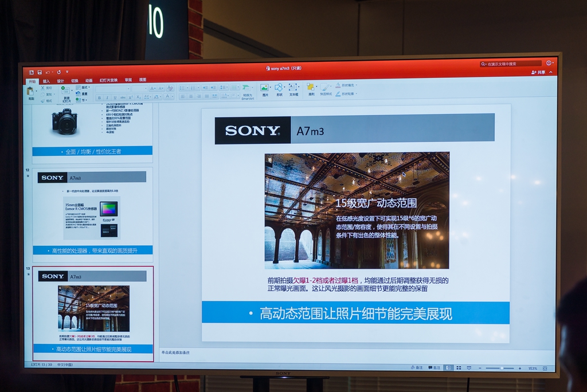Open the font size combo box
This screenshot has height=392, width=587.
pyautogui.click(x=139, y=89)
